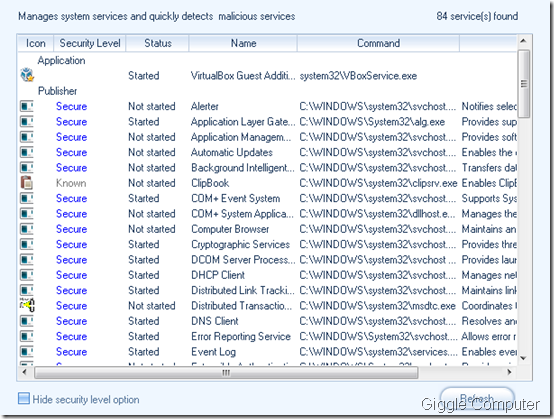Select the Distributed Transactio... name
554x419 pixels.
pyautogui.click(x=242, y=306)
